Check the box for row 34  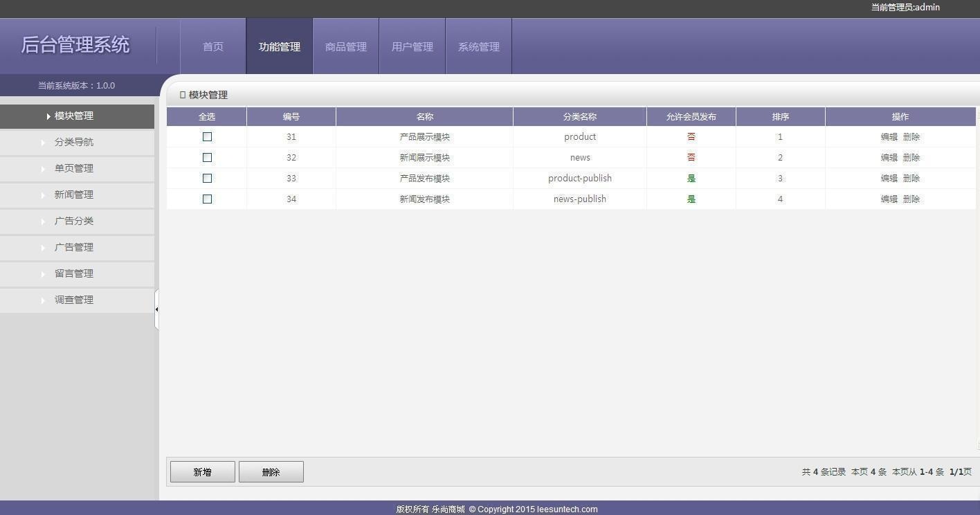pos(207,199)
